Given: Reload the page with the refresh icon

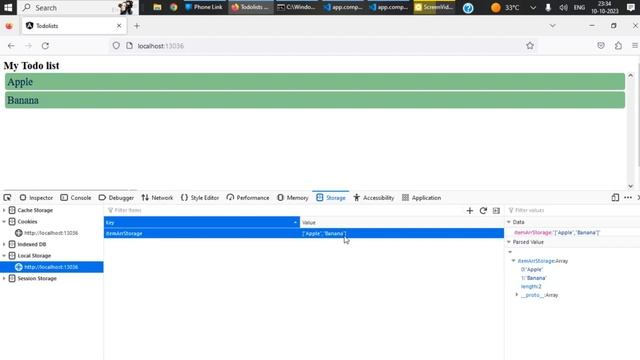Looking at the screenshot, I should [x=45, y=46].
